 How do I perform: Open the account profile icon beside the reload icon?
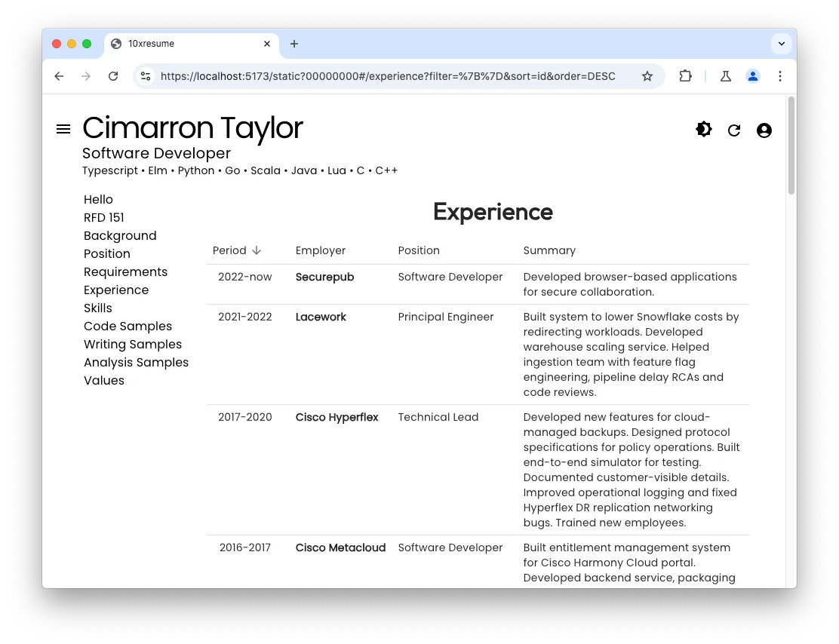[764, 130]
